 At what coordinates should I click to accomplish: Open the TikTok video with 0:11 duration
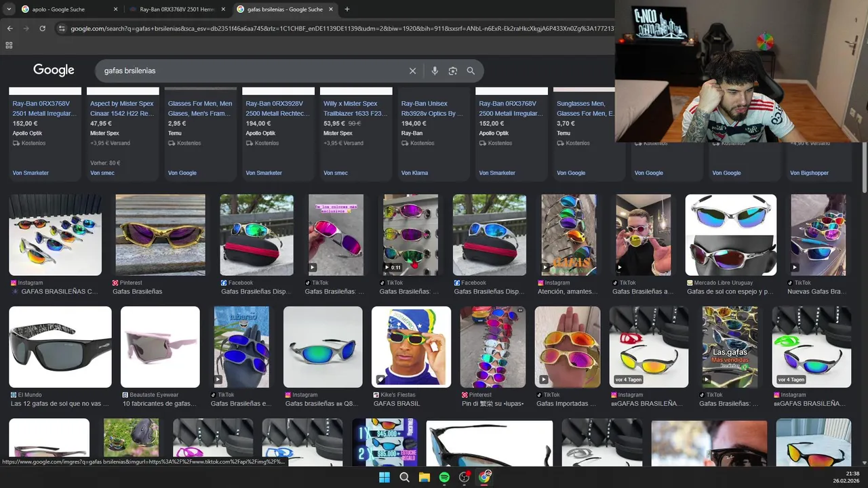[x=410, y=235]
